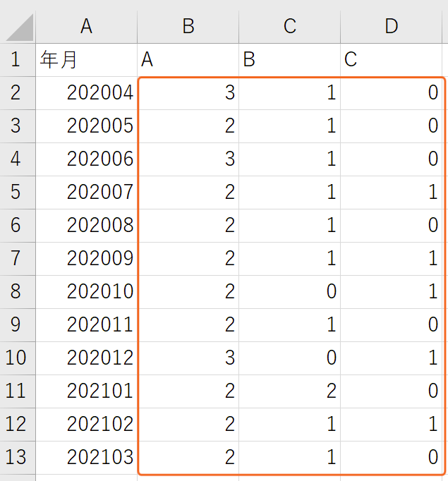Click cell containing 202103
This screenshot has height=481, width=448.
[x=87, y=458]
